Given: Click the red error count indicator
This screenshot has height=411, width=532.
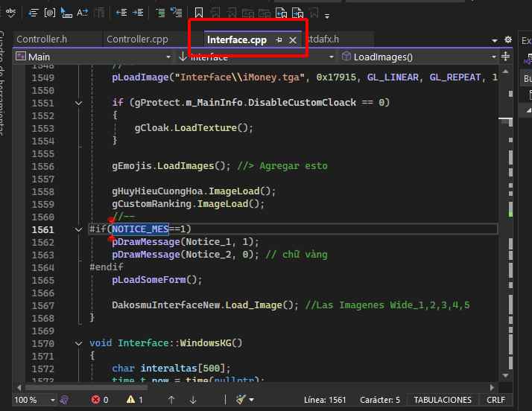Looking at the screenshot, I should (x=100, y=400).
